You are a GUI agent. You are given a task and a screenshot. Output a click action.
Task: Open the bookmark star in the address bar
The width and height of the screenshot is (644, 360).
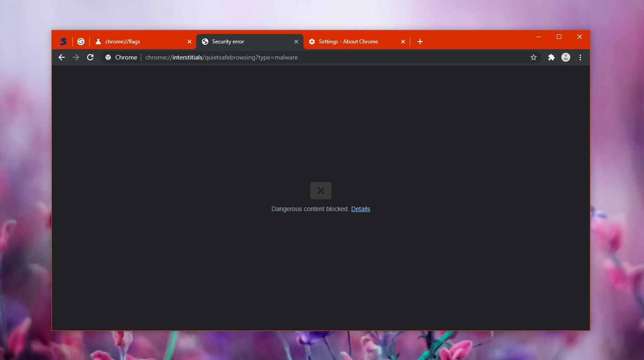pyautogui.click(x=534, y=57)
